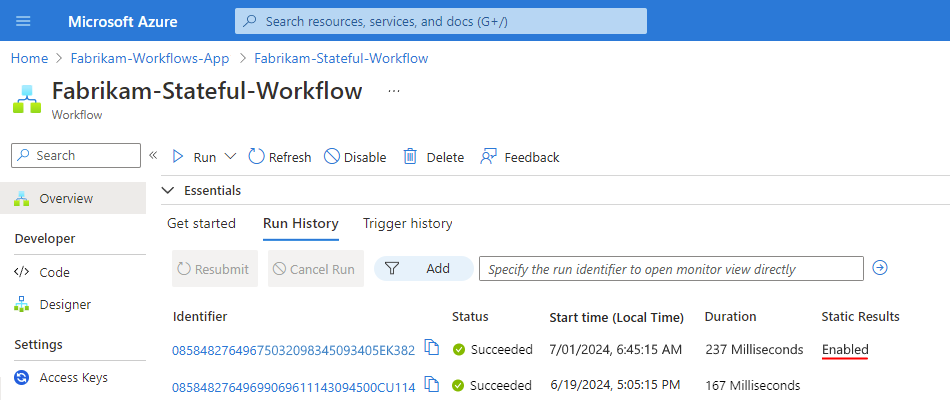950x400 pixels.
Task: Click the Refresh toolbar button
Action: (280, 157)
